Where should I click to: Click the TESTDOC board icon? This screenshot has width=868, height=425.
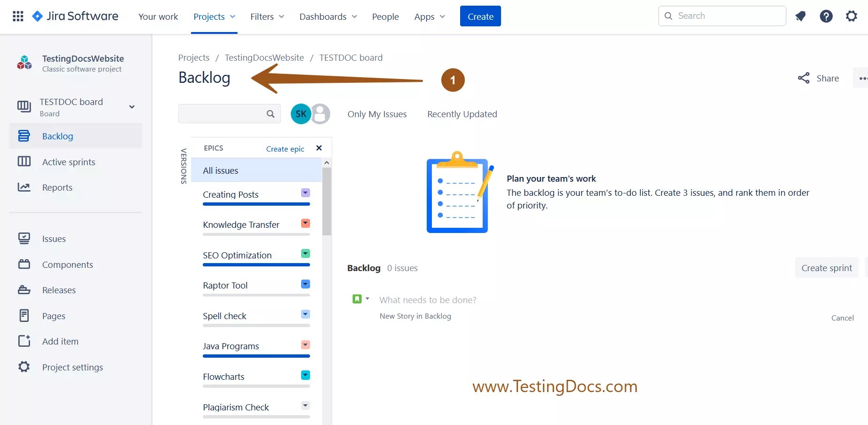[x=24, y=106]
